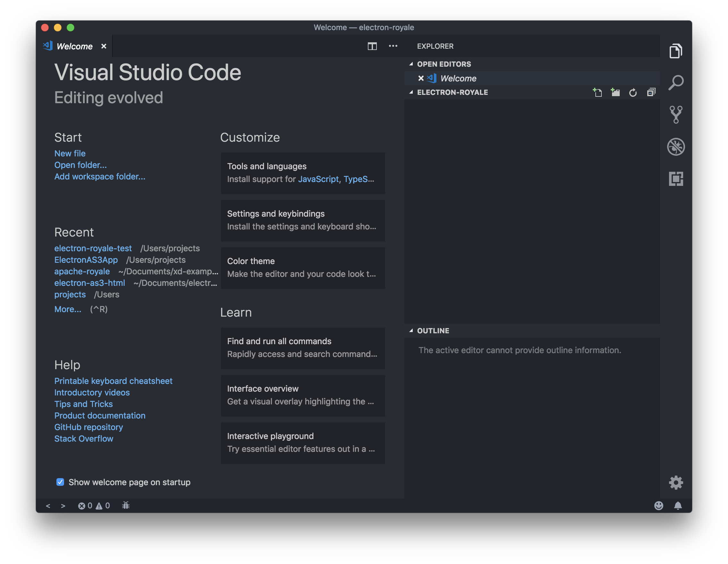
Task: Click the truncated TypeS... language link
Action: point(359,179)
